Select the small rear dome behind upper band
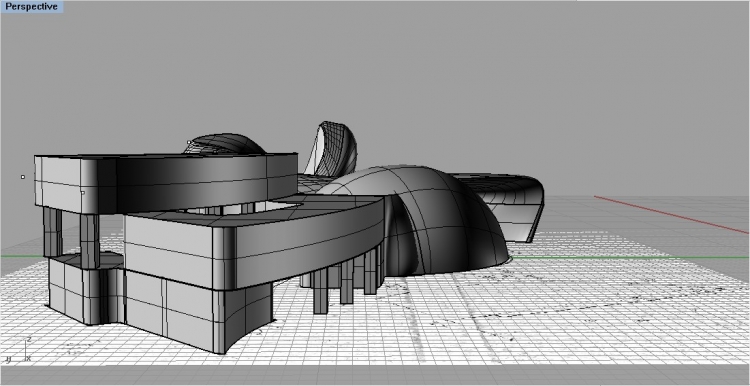 [x=225, y=144]
